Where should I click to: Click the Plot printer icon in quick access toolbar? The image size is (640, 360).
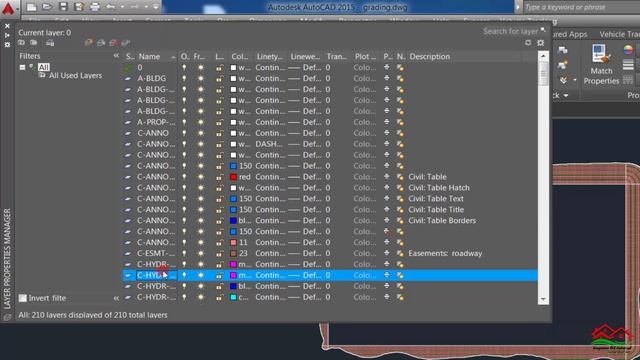coord(95,7)
